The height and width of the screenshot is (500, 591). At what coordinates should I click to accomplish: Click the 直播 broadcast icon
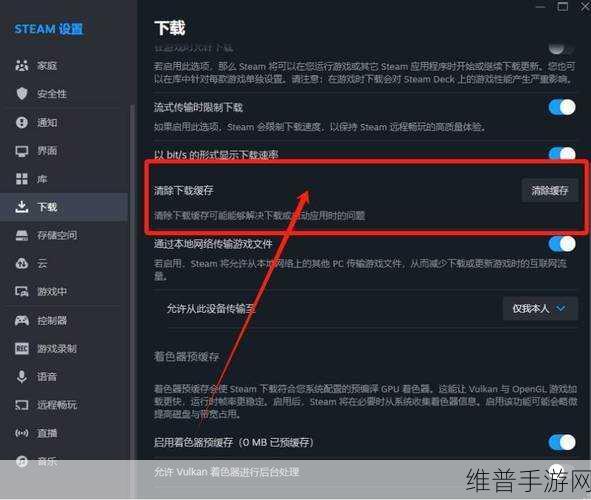(22, 433)
